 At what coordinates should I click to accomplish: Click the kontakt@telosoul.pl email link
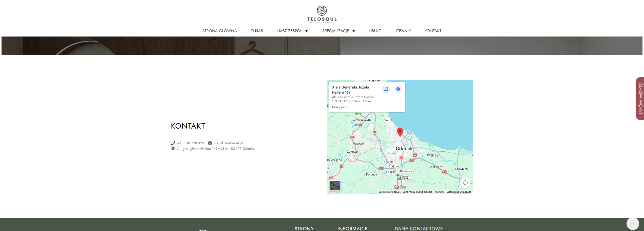228,143
